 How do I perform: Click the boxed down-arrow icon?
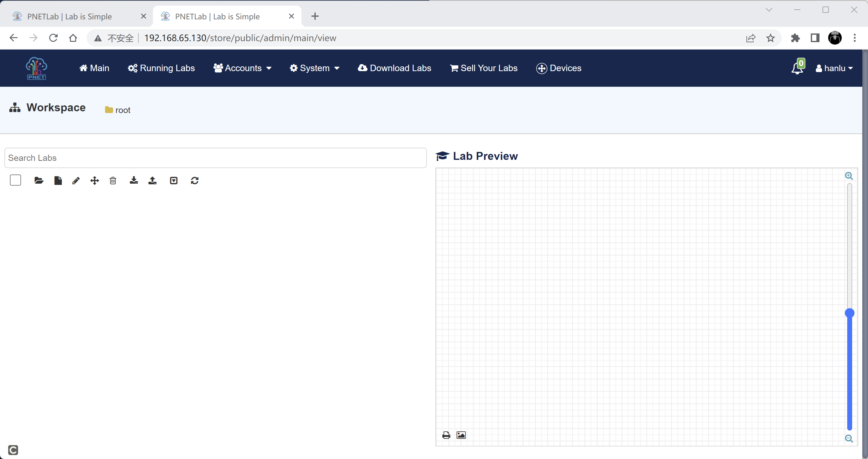point(174,181)
